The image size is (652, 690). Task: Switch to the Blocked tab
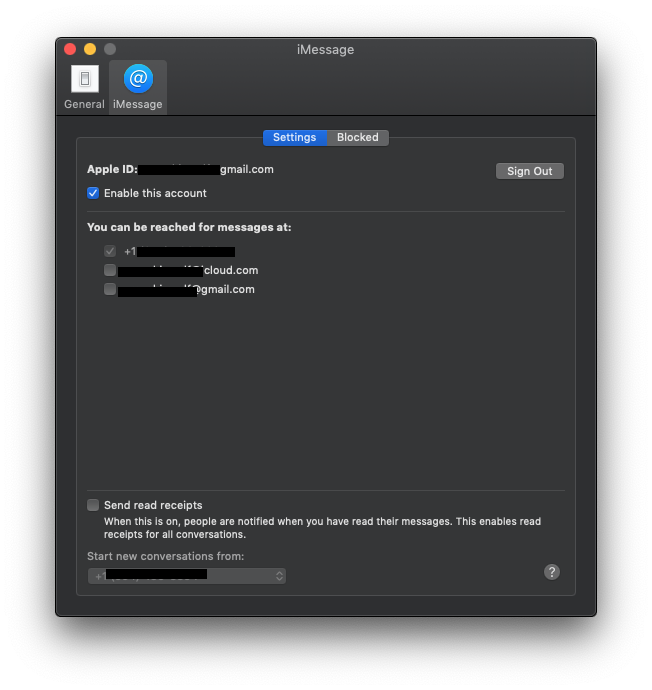click(358, 137)
